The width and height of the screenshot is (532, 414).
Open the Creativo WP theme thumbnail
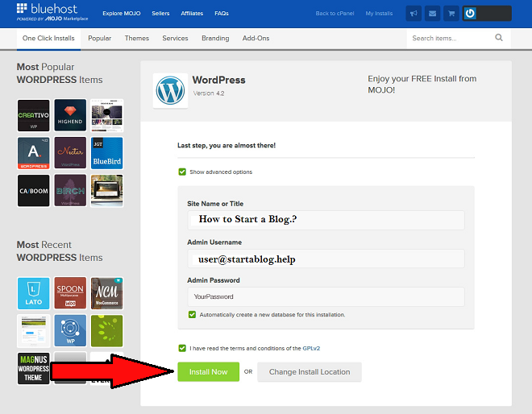(34, 115)
